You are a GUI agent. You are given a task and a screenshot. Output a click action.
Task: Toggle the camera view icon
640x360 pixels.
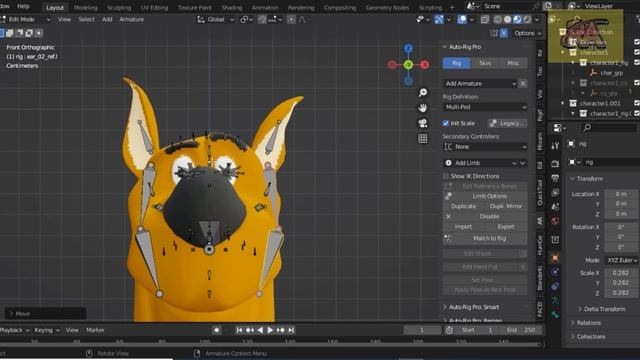[423, 123]
